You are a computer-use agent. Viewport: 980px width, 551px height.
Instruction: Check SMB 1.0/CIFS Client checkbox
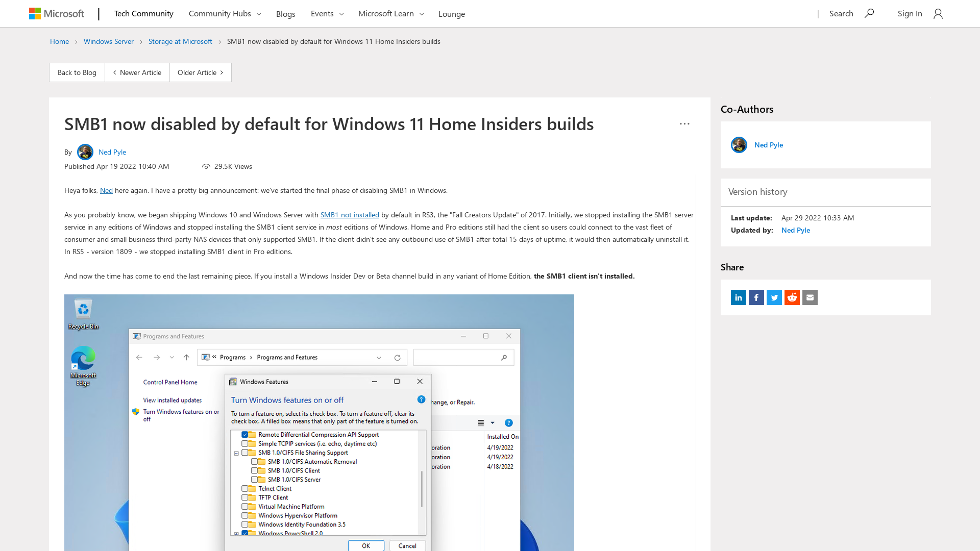tap(254, 470)
